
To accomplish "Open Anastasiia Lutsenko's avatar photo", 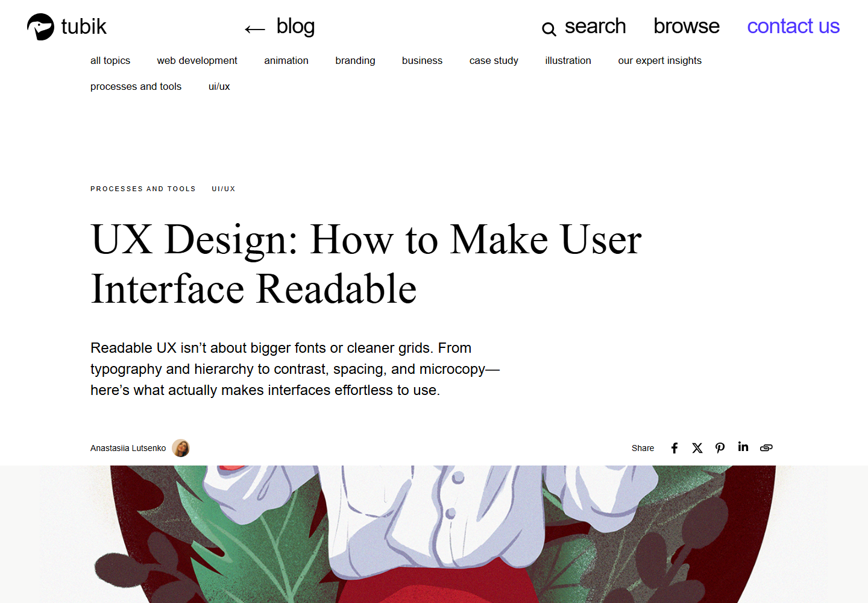I will (x=181, y=448).
